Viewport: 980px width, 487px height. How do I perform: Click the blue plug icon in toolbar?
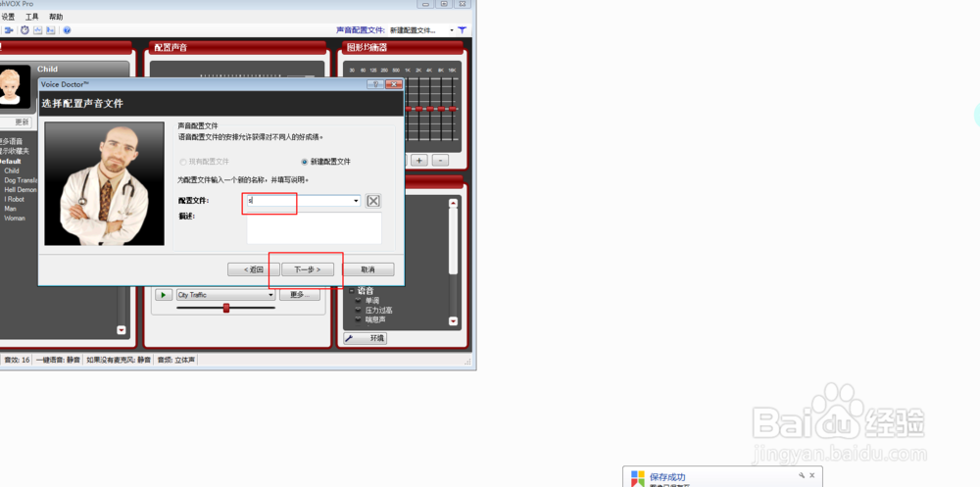click(x=10, y=30)
